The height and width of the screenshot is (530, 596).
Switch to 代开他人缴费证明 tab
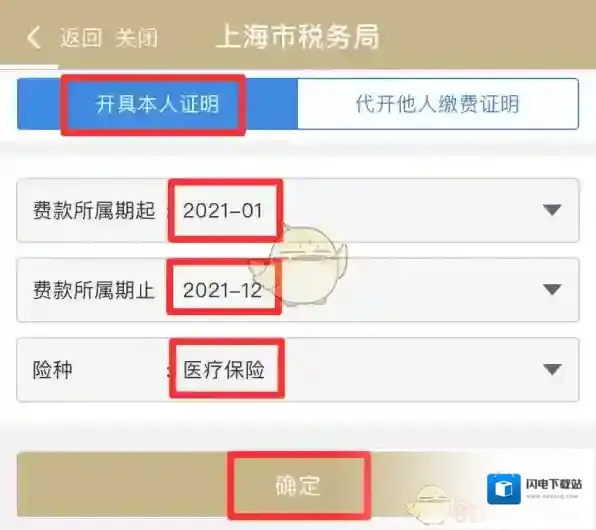438,104
